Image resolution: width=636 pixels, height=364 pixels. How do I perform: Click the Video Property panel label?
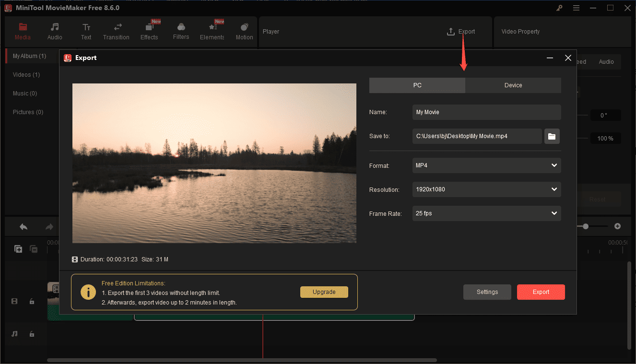520,32
